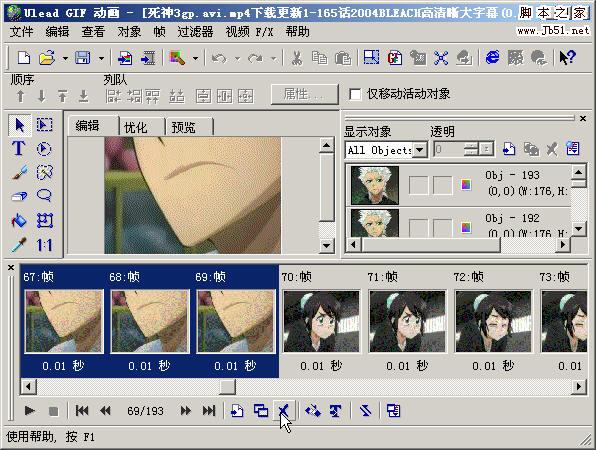
Task: Click the Paste clipboard icon
Action: 343,58
